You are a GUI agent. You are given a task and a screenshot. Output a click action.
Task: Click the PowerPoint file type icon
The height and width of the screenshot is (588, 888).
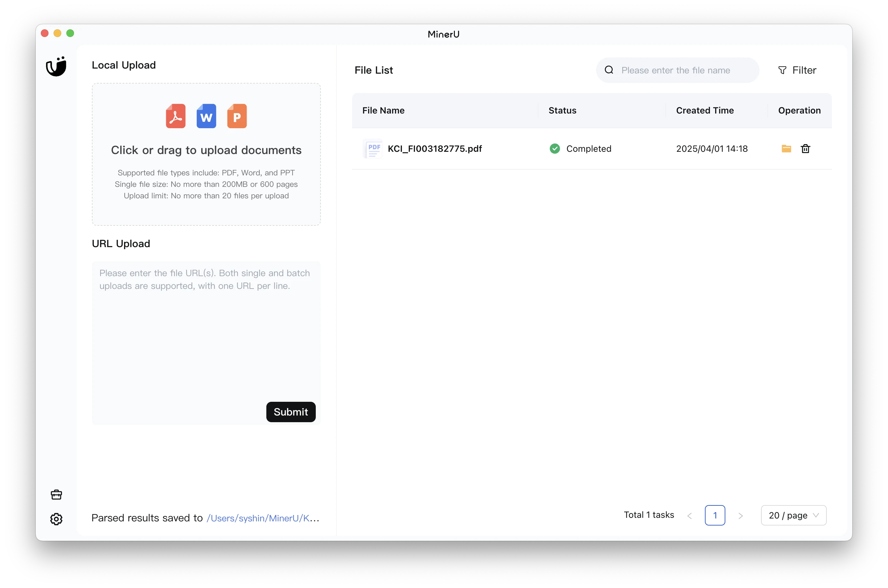237,116
